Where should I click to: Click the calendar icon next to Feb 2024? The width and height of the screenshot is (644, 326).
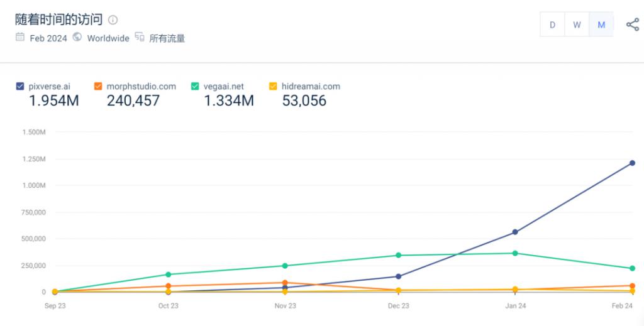(19, 37)
